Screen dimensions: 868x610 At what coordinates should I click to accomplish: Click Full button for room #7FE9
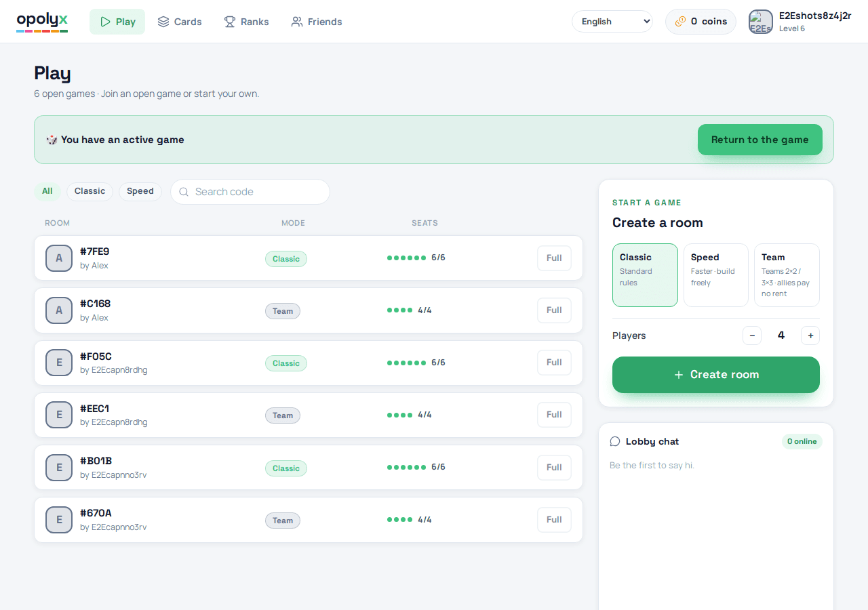554,258
